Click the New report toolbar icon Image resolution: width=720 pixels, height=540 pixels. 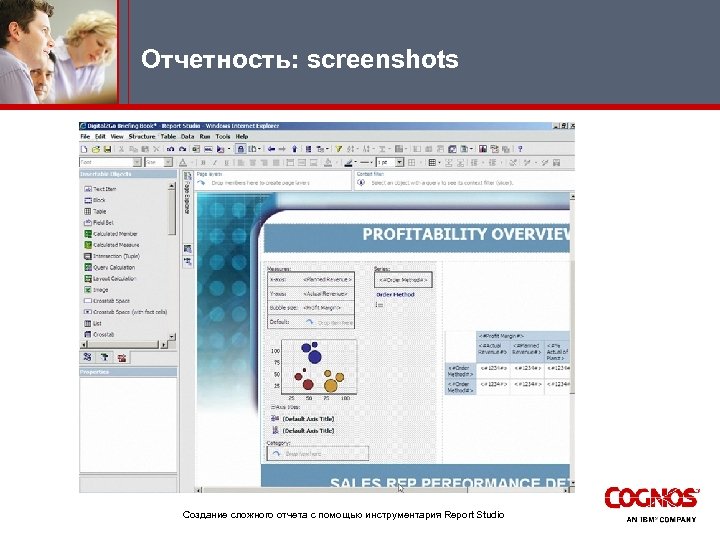pyautogui.click(x=84, y=149)
